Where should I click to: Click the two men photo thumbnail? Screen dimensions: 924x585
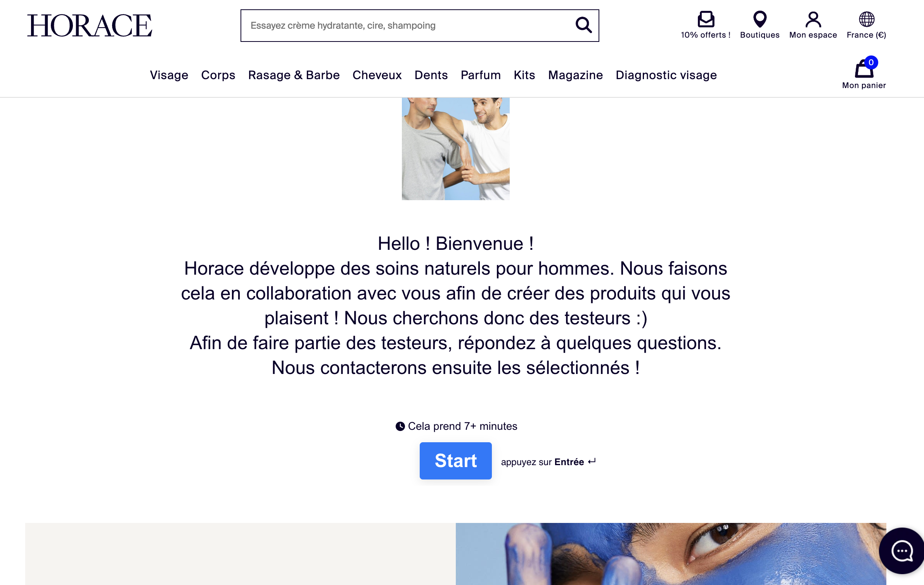point(455,149)
